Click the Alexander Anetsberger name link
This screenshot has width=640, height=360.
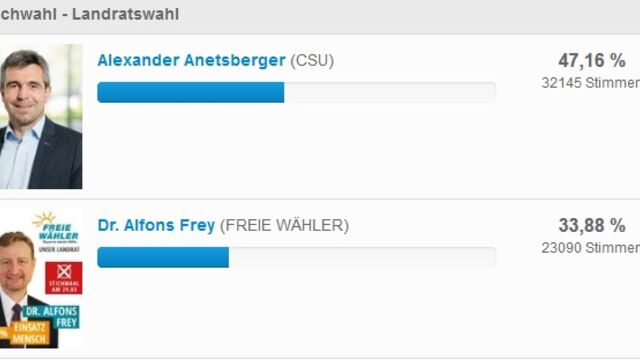click(x=191, y=60)
